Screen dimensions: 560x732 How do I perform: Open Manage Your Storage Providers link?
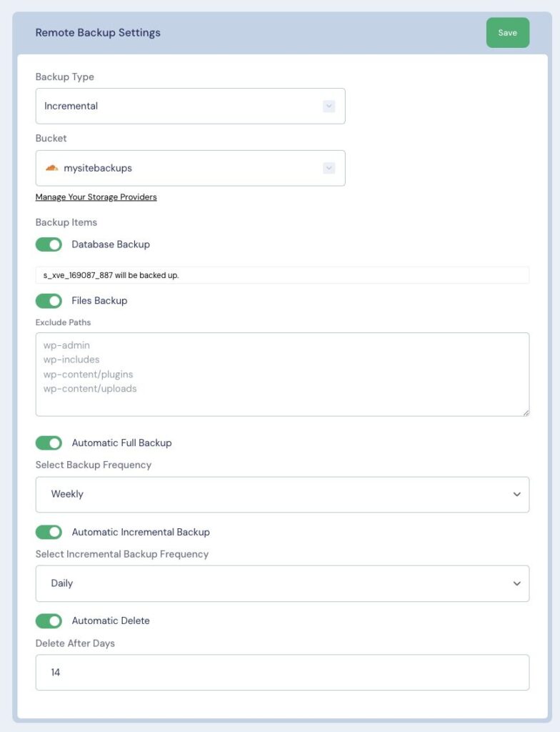click(x=96, y=197)
